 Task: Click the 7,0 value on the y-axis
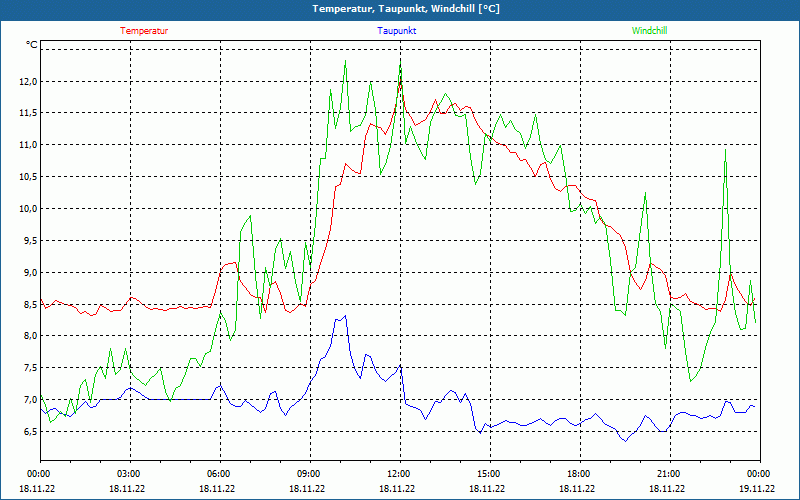point(27,400)
